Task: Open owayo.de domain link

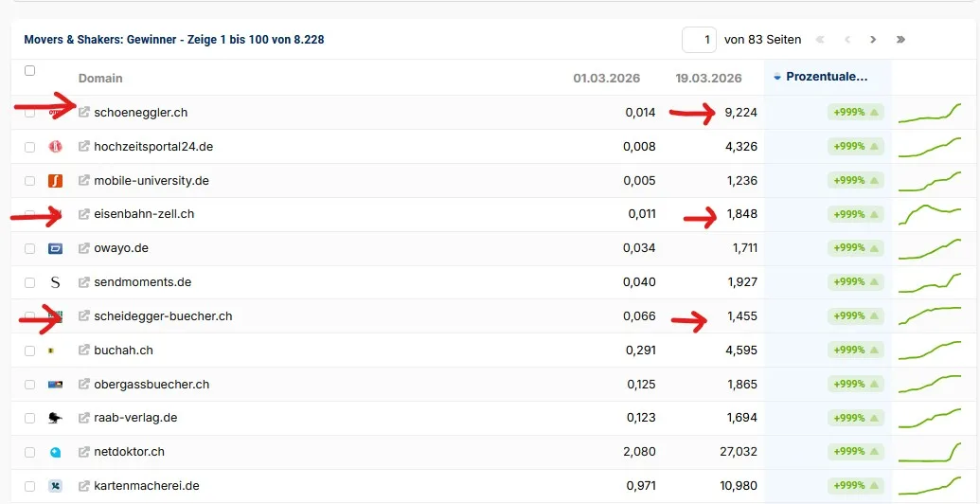Action: (x=121, y=248)
